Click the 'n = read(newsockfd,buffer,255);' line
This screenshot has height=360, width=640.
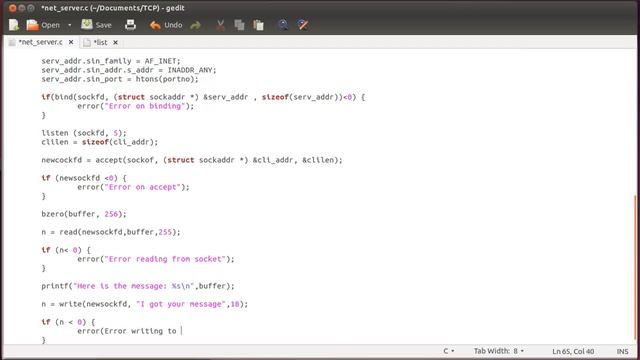point(111,232)
